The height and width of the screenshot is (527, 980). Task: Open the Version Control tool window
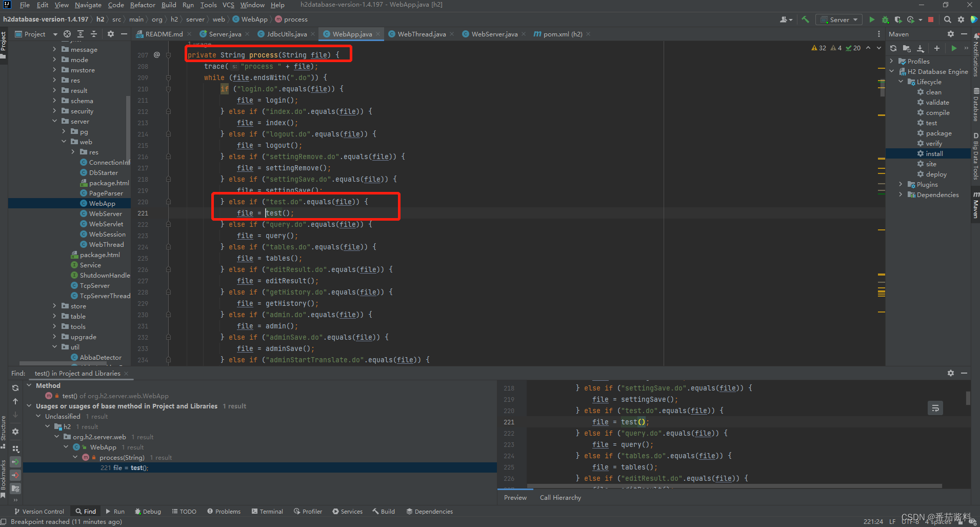[39, 511]
